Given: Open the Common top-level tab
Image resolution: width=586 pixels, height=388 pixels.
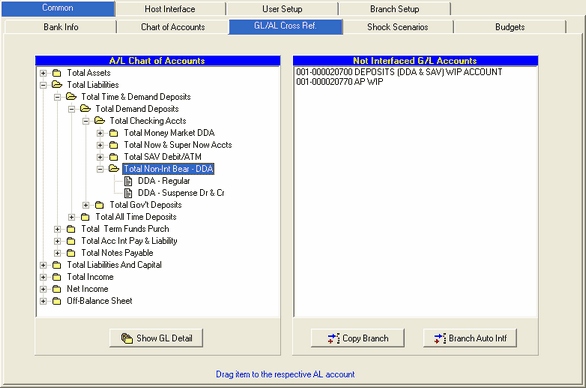Looking at the screenshot, I should tap(58, 8).
